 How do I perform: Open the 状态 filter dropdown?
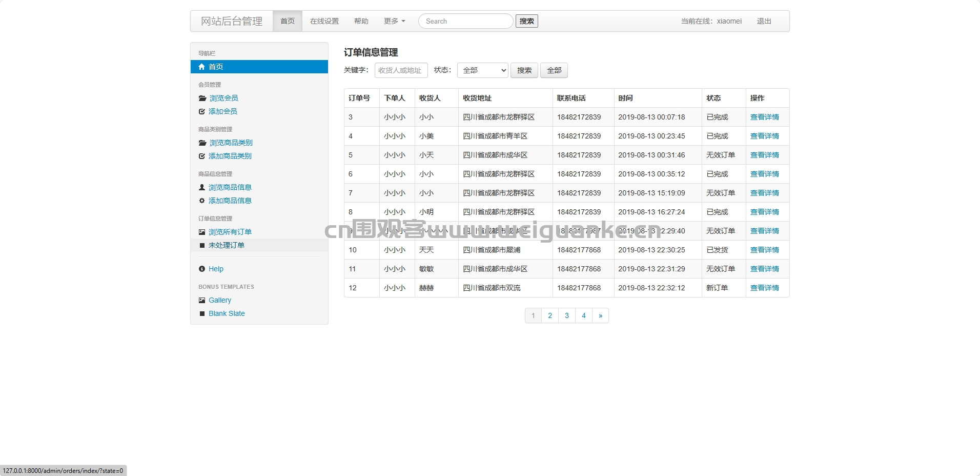(x=483, y=70)
